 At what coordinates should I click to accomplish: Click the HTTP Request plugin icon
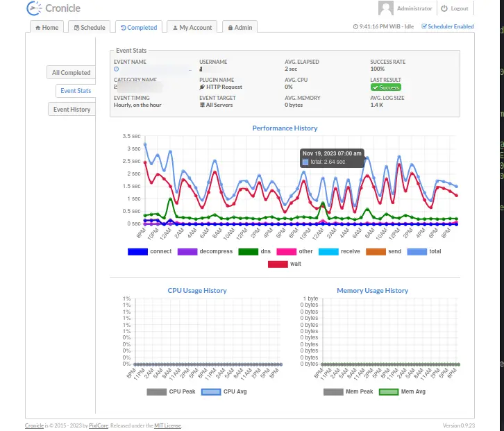[202, 87]
